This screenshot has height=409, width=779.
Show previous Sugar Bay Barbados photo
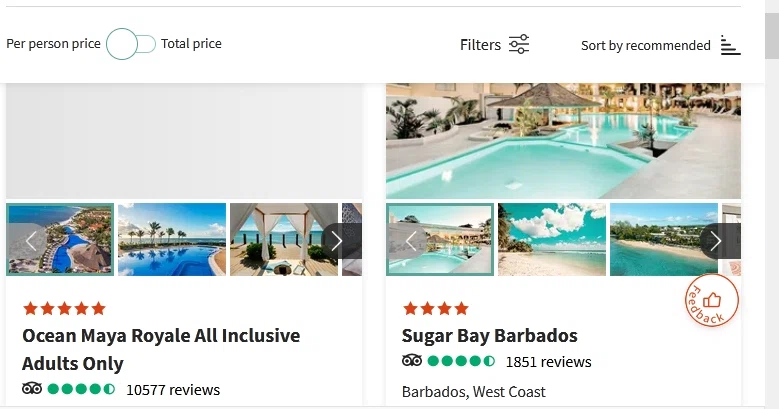pyautogui.click(x=411, y=240)
